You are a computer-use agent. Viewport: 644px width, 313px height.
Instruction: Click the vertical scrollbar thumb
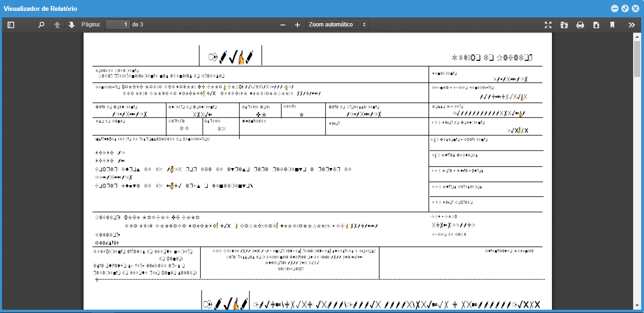[x=637, y=59]
